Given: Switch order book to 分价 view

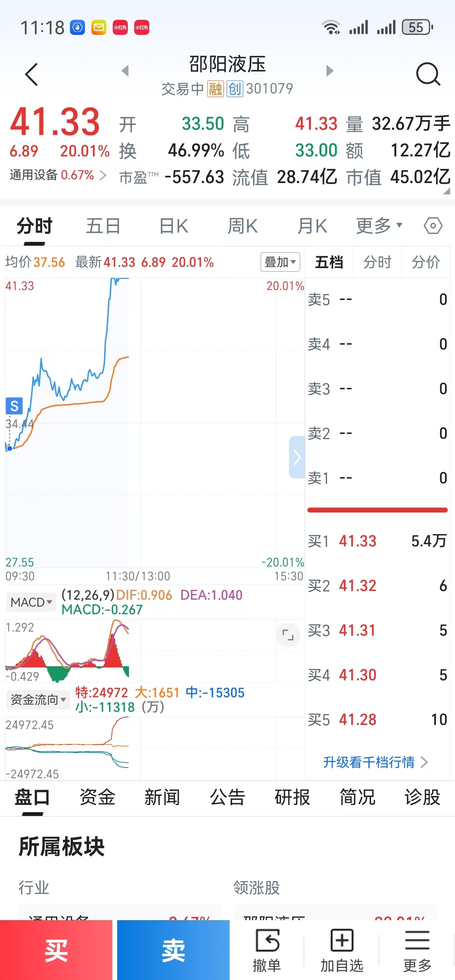Looking at the screenshot, I should 426,262.
